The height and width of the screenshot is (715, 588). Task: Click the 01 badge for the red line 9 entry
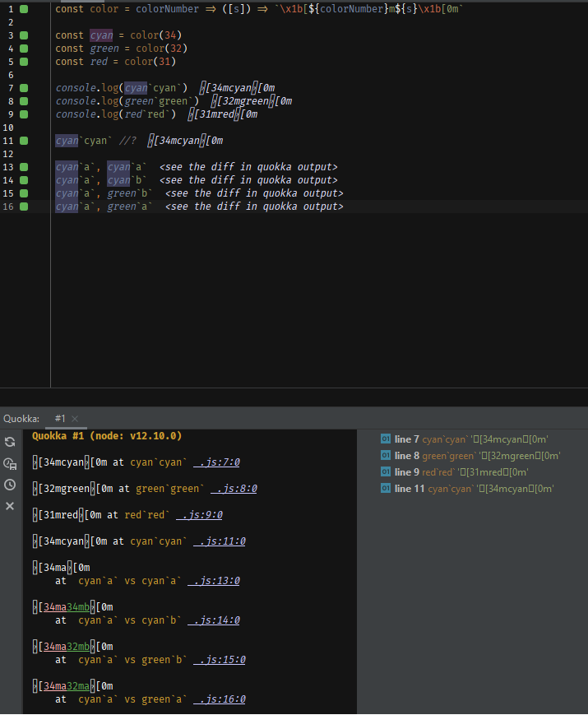[385, 471]
